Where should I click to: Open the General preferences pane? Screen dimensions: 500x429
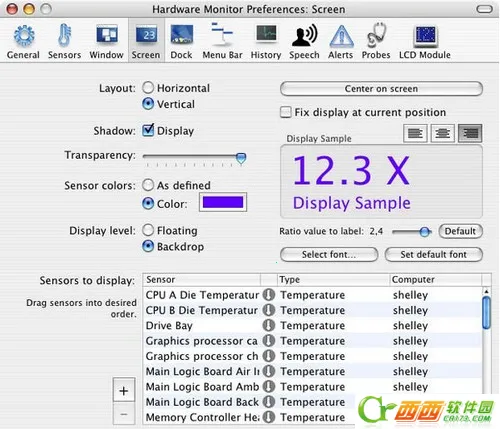tap(23, 41)
